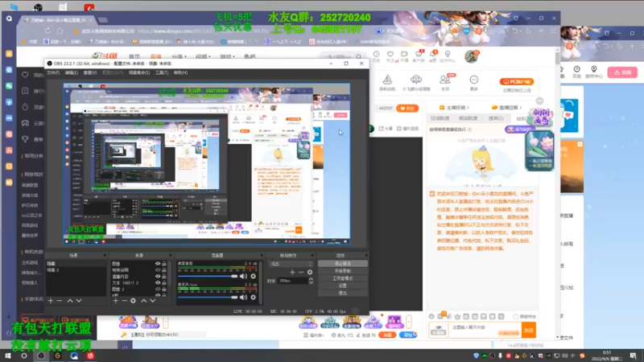Click trophy icon in Douyu left sidebar
644x362 pixels.
point(26,139)
